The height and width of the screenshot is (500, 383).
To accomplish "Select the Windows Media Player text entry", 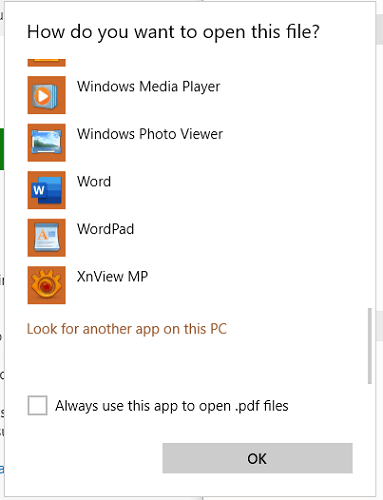I will tap(148, 87).
